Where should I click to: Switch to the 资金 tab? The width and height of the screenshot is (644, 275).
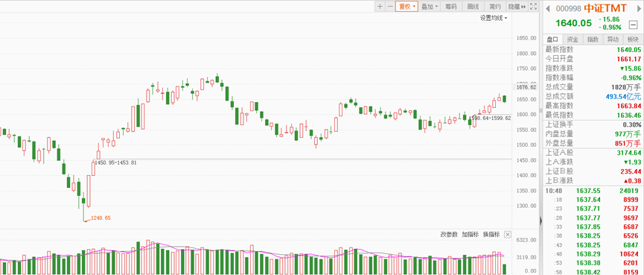(x=573, y=39)
